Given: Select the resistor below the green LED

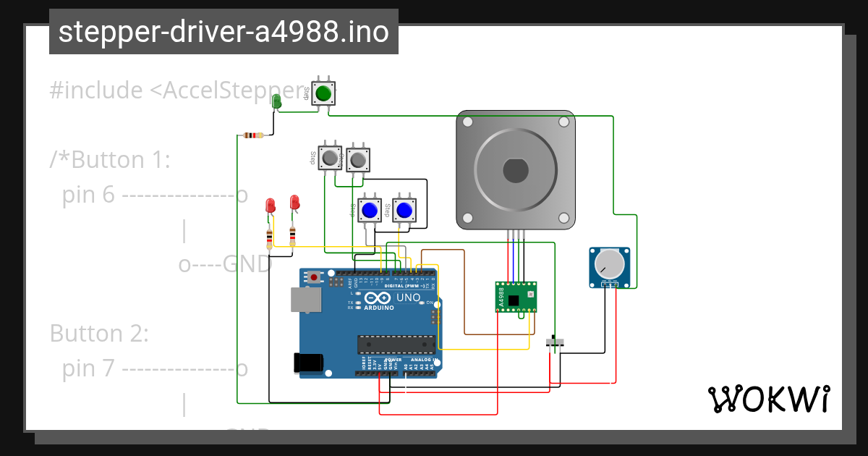Looking at the screenshot, I should [x=255, y=135].
